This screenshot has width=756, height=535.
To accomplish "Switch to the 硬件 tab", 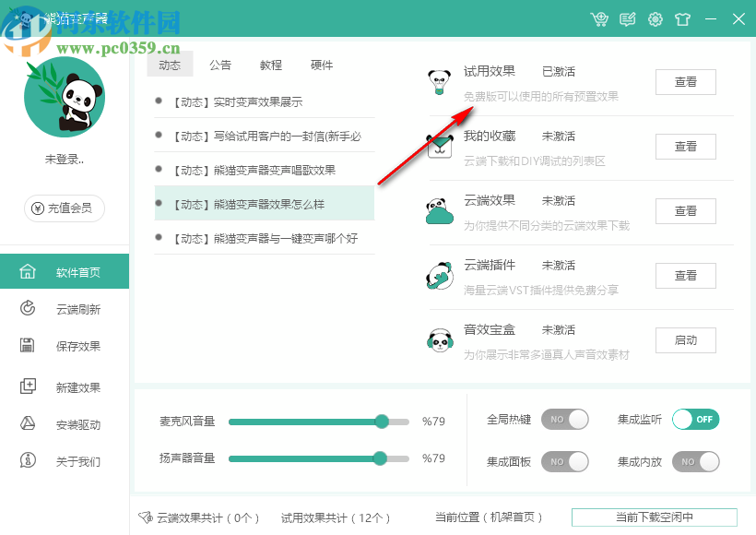I will click(x=322, y=65).
